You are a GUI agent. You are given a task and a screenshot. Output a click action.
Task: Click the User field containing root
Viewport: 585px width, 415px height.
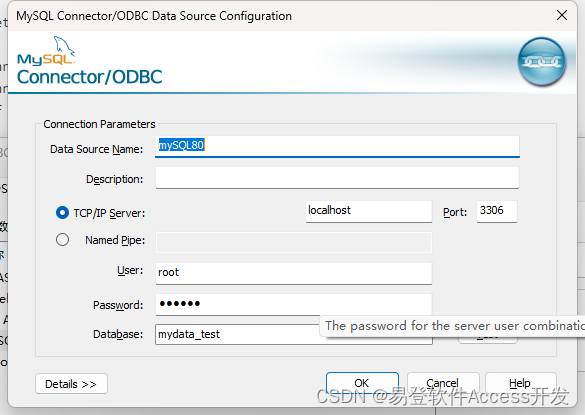click(294, 274)
